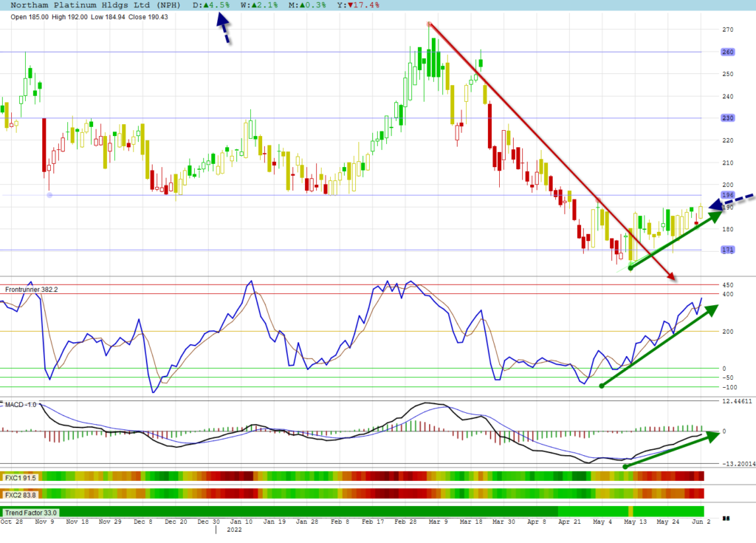Click the 'Open 185.00' price readout

pos(30,17)
